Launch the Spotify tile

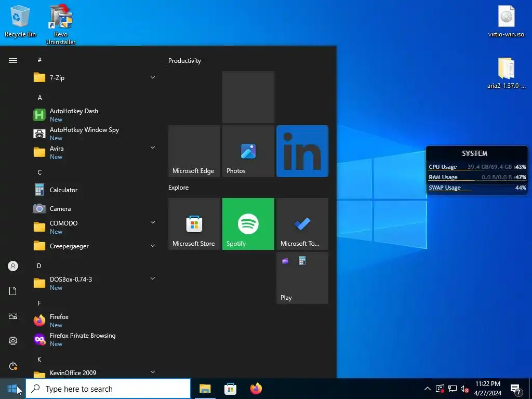click(x=248, y=224)
